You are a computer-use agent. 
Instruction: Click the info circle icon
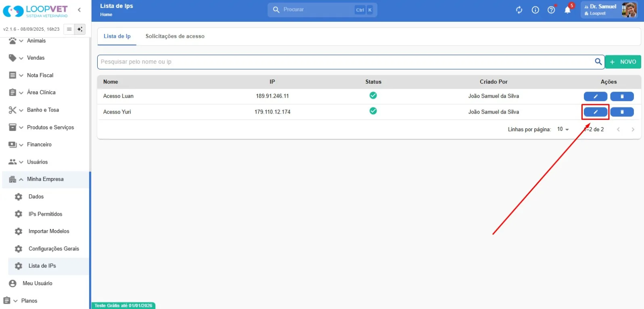tap(535, 10)
